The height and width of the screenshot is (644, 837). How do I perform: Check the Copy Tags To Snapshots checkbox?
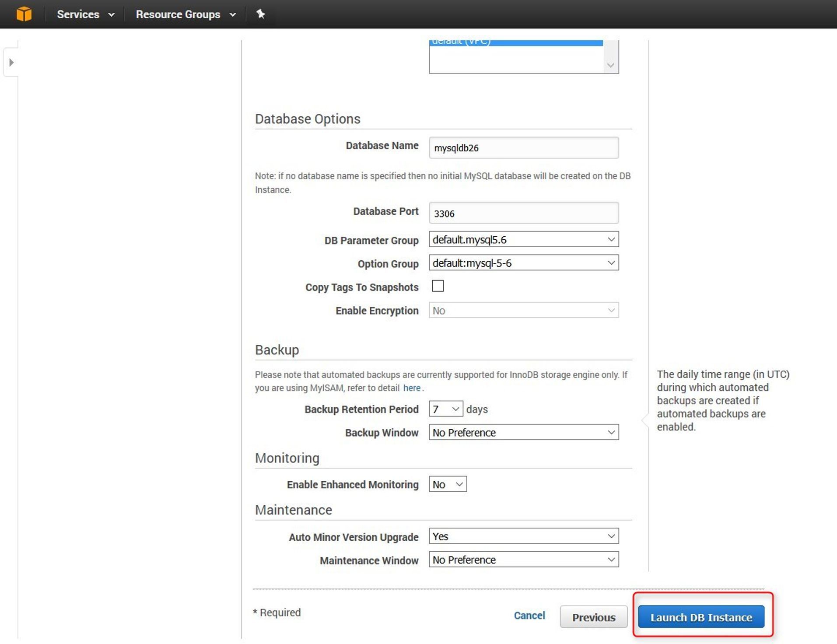(438, 286)
